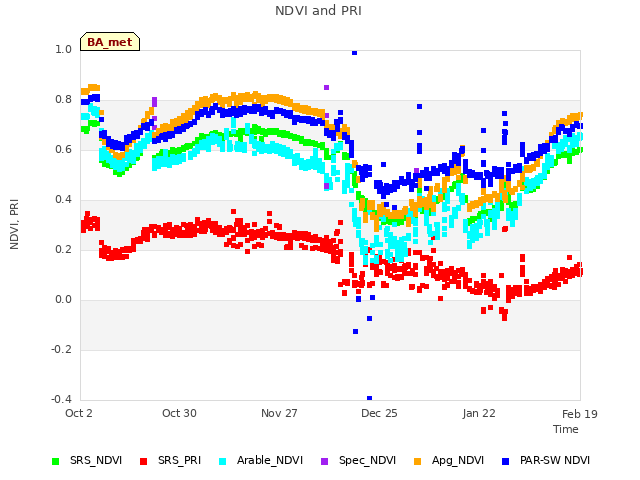Image resolution: width=640 pixels, height=480 pixels.
Task: Click the 'Dec 25' x-axis label
Action: (379, 413)
